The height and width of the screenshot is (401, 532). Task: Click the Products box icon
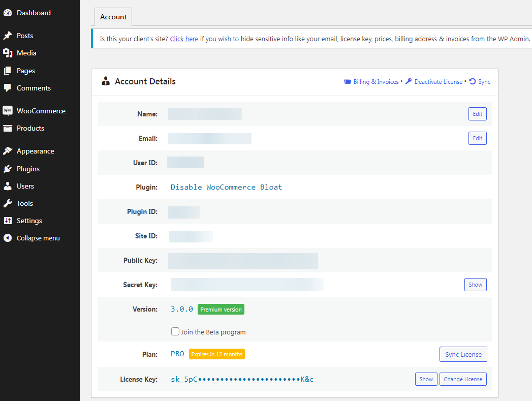click(x=8, y=128)
